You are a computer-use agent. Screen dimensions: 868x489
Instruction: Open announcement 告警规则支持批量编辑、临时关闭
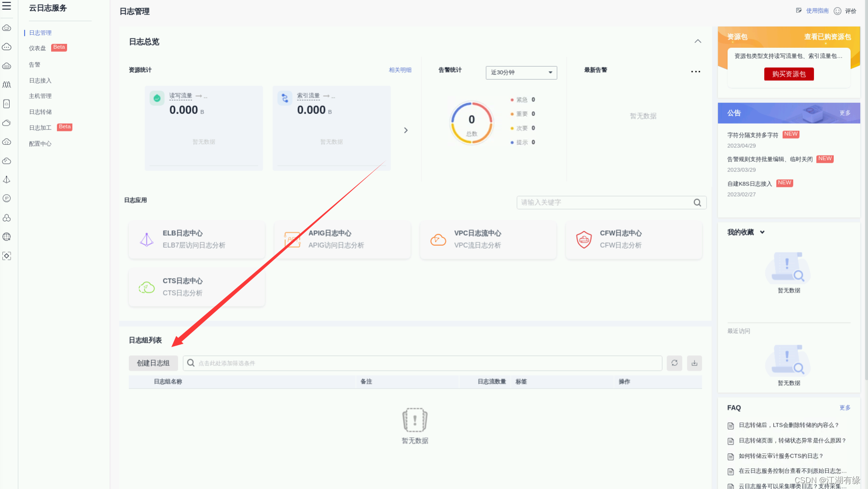coord(770,159)
